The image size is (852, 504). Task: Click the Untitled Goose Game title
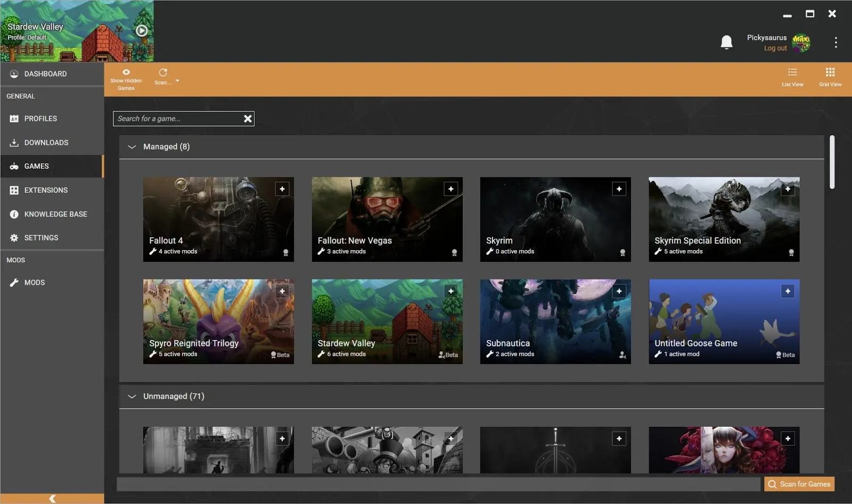click(x=696, y=343)
